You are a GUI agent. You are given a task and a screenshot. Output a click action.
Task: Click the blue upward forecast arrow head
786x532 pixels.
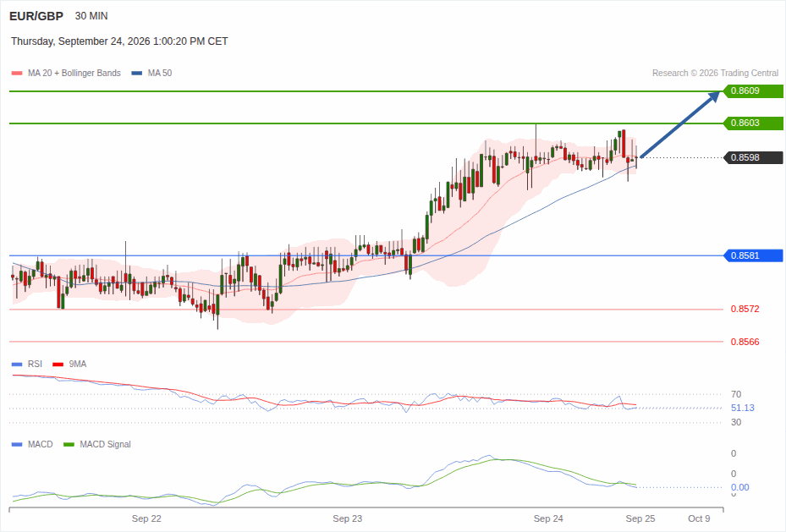(x=713, y=96)
